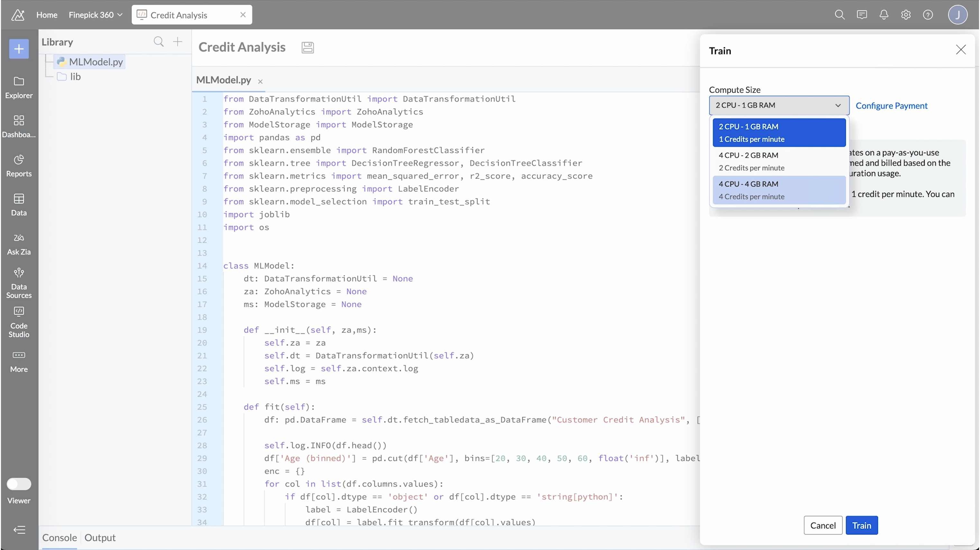
Task: Choose 4 CPU - 4 GB RAM option
Action: point(778,190)
